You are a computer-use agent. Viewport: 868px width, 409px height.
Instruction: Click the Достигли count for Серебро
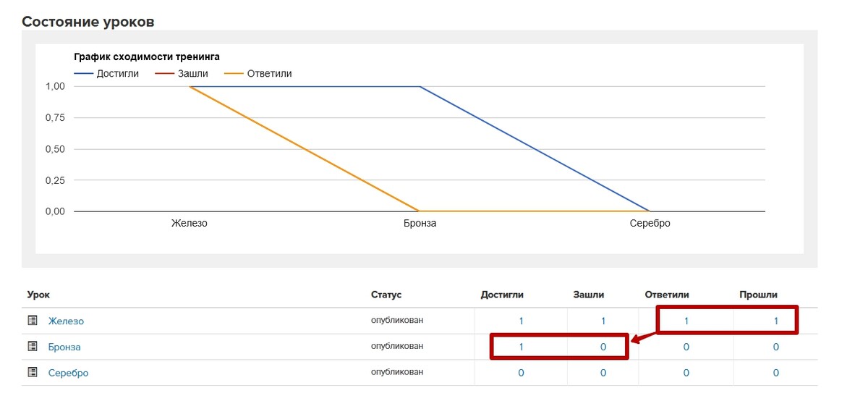point(521,373)
